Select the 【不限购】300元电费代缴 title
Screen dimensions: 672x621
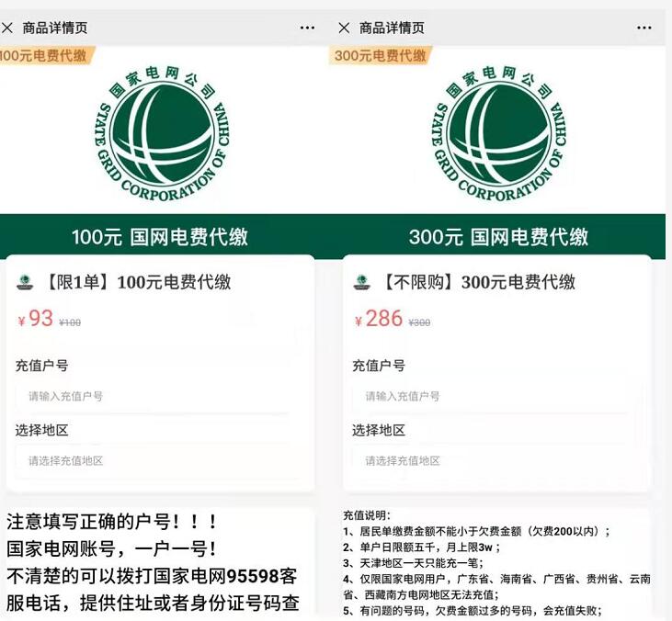[x=477, y=282]
